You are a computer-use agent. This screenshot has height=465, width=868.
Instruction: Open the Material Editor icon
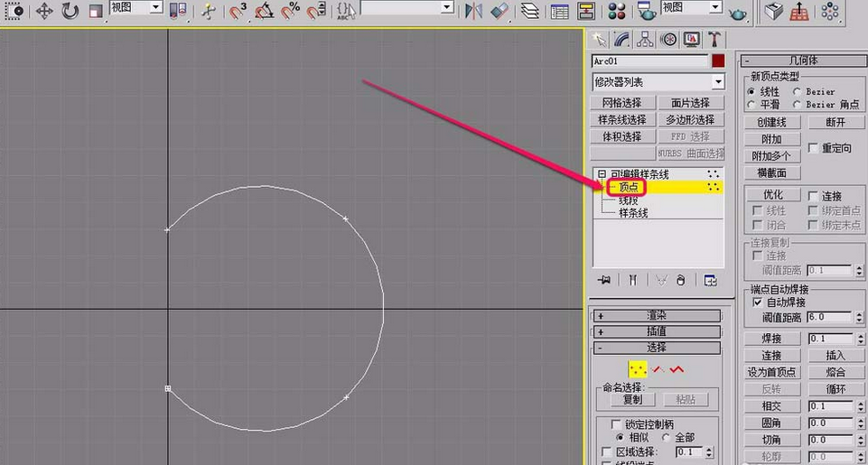click(617, 11)
